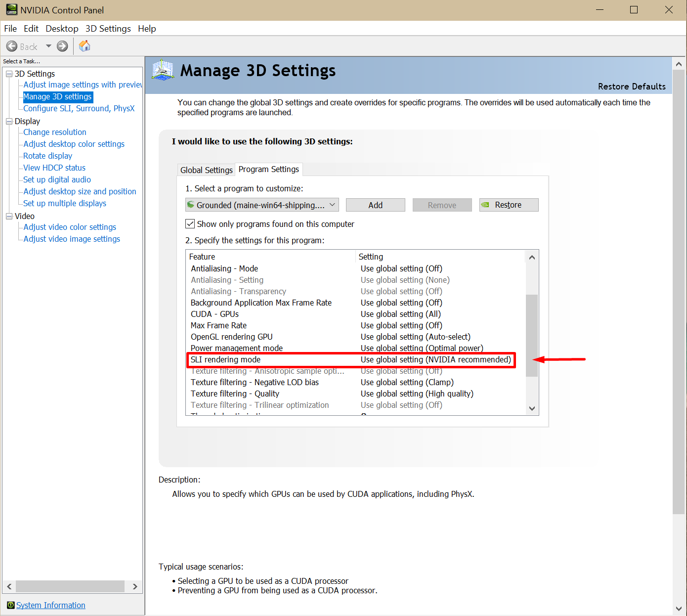Open 'Adjust desktop size and position'
The height and width of the screenshot is (616, 687).
tap(80, 192)
